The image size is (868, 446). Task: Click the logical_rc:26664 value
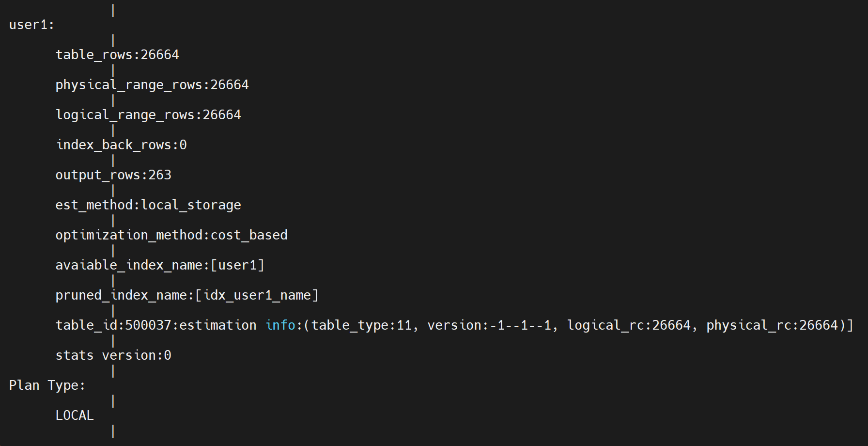pos(629,325)
